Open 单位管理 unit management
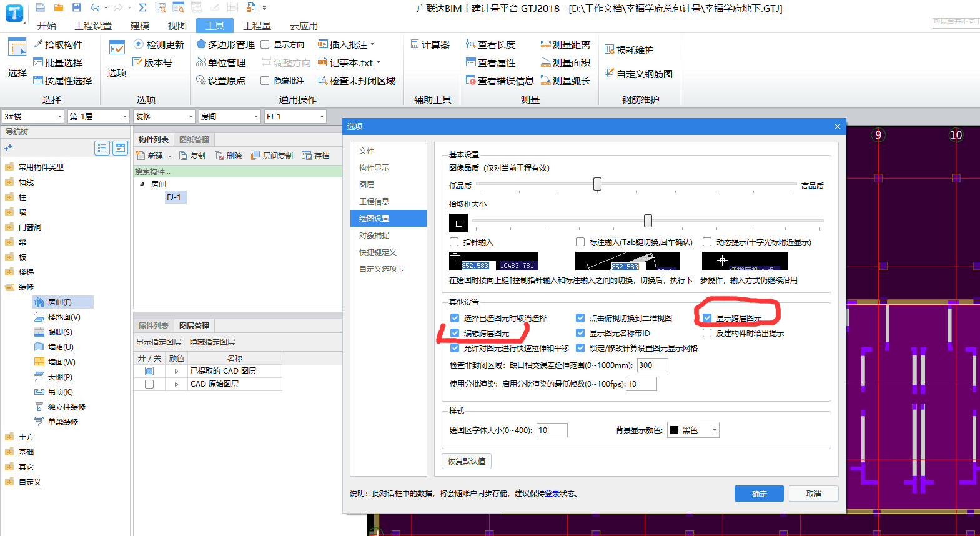Screen dimensions: 980x536 point(221,62)
